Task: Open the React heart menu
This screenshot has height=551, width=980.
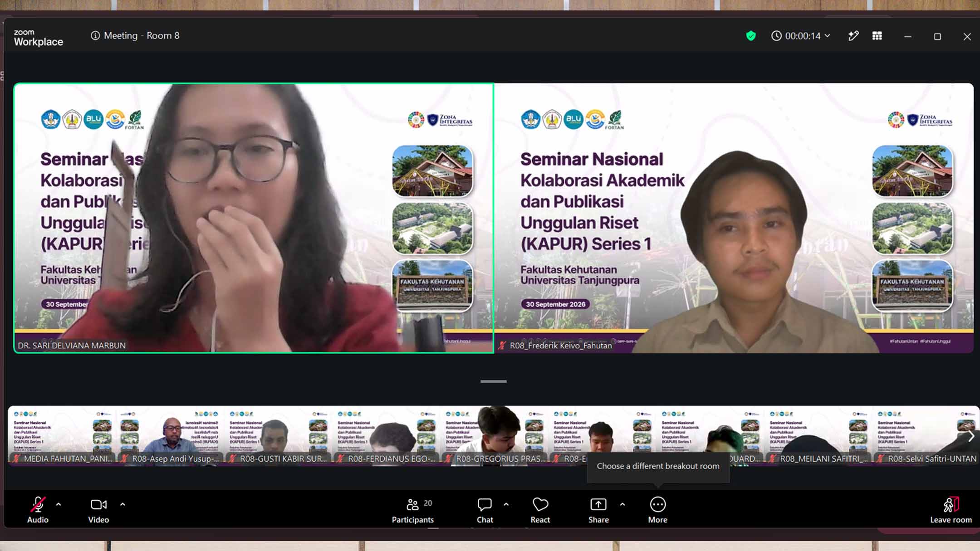Action: (x=540, y=510)
